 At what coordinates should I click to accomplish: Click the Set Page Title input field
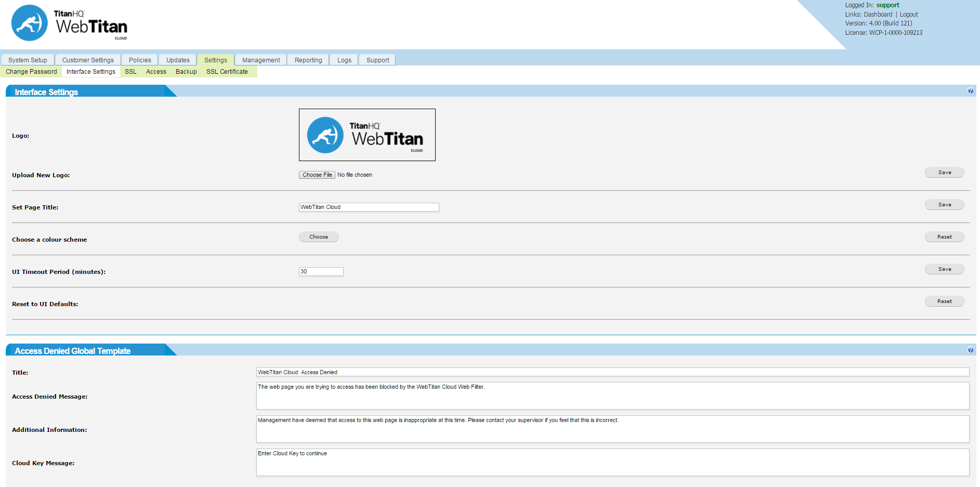(x=369, y=207)
